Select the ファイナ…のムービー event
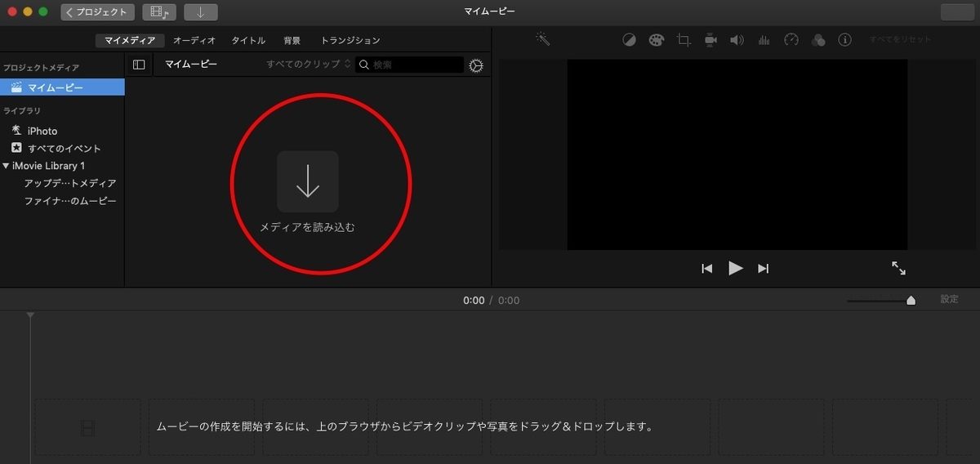Screen dimensions: 980x464 pos(70,201)
